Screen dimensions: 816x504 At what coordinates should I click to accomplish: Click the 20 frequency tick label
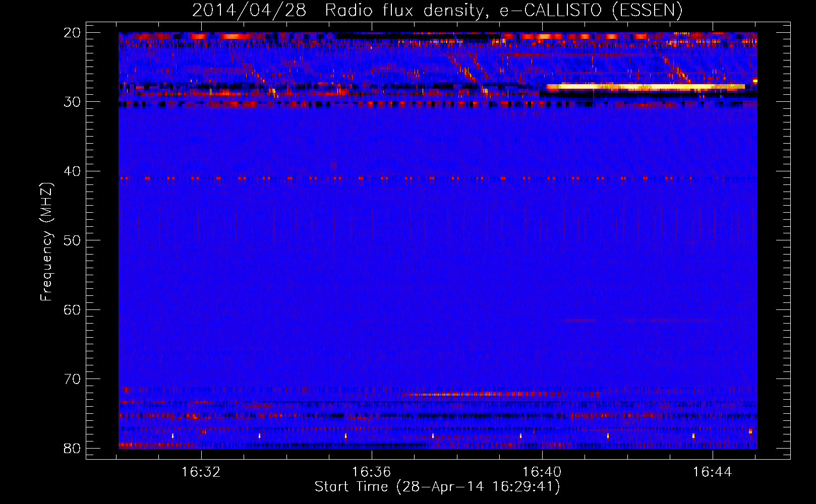[x=72, y=33]
